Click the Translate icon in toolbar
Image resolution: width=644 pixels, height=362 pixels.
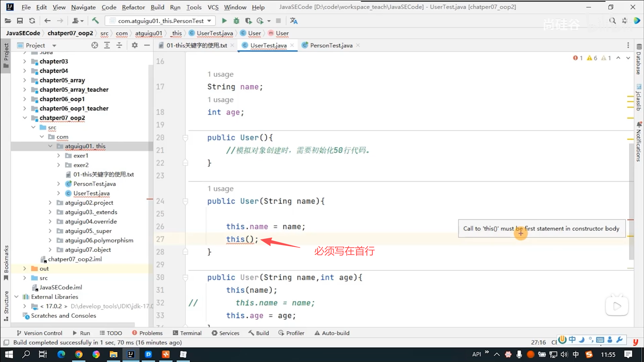pos(294,21)
